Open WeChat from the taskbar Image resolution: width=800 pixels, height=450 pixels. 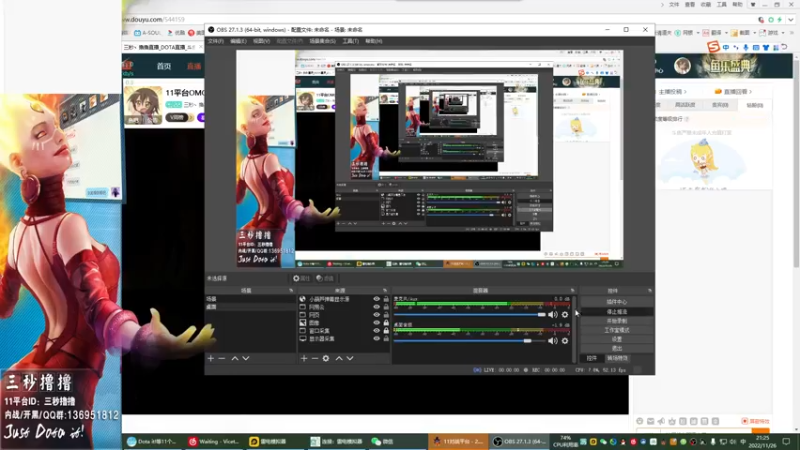[383, 441]
